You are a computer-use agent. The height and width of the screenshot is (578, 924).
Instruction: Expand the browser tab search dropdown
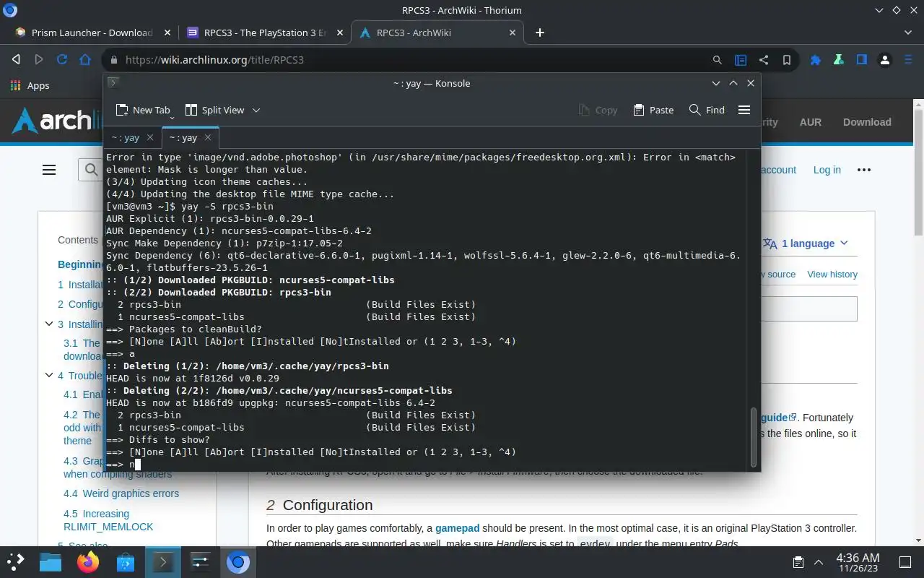(x=909, y=33)
